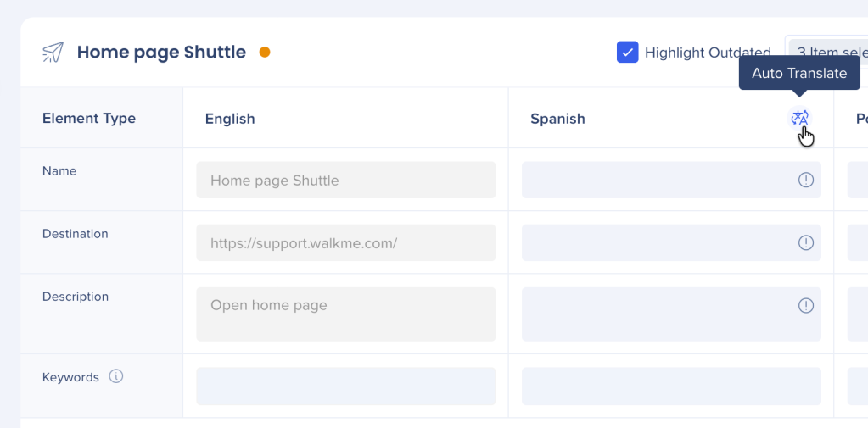Screen dimensions: 868x428
Task: Click the warning icon in Spanish Name field
Action: click(805, 180)
